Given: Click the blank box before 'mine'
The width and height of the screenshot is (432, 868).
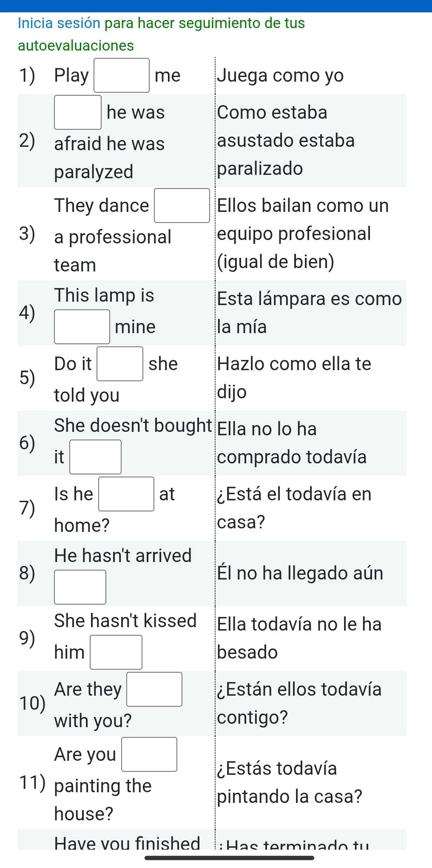Looking at the screenshot, I should point(82,327).
